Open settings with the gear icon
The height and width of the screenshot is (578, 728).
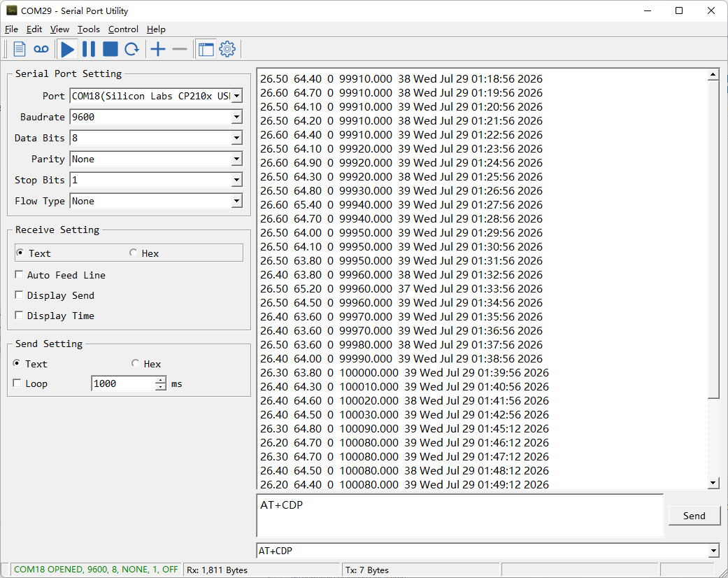pos(227,49)
